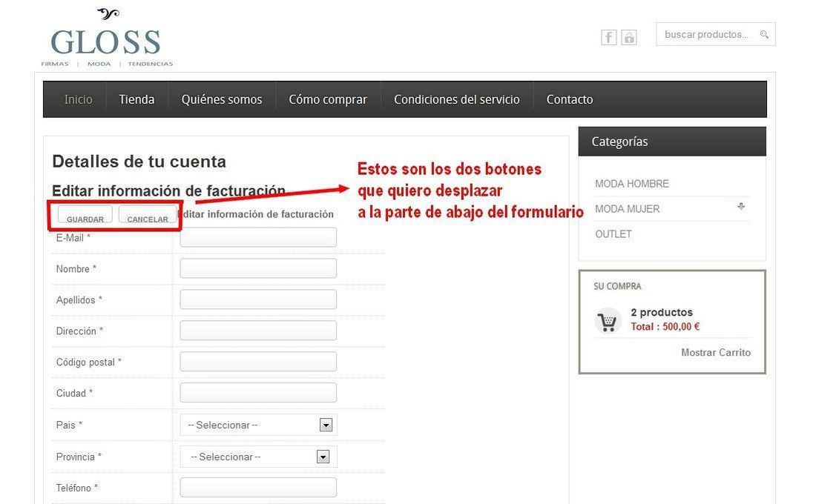
Task: Click the CANCELAR button
Action: 148,215
